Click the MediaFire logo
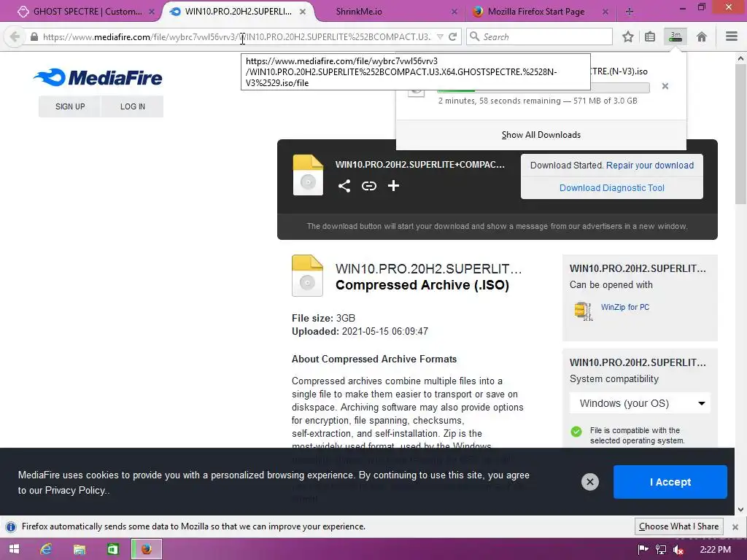The image size is (747, 560). coord(98,77)
